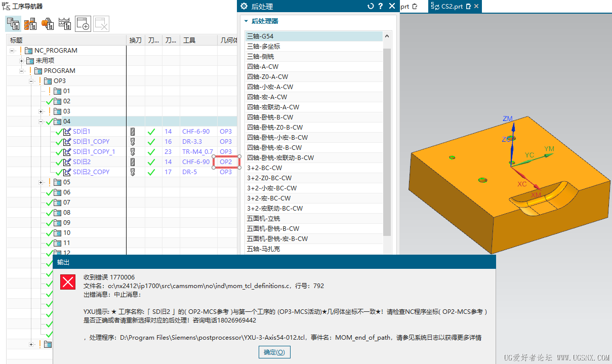Select 四轴-卧铣-B-CW postprocessor

point(314,117)
